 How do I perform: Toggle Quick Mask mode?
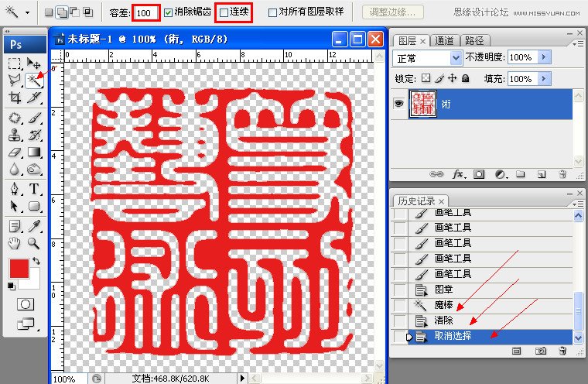pyautogui.click(x=25, y=304)
